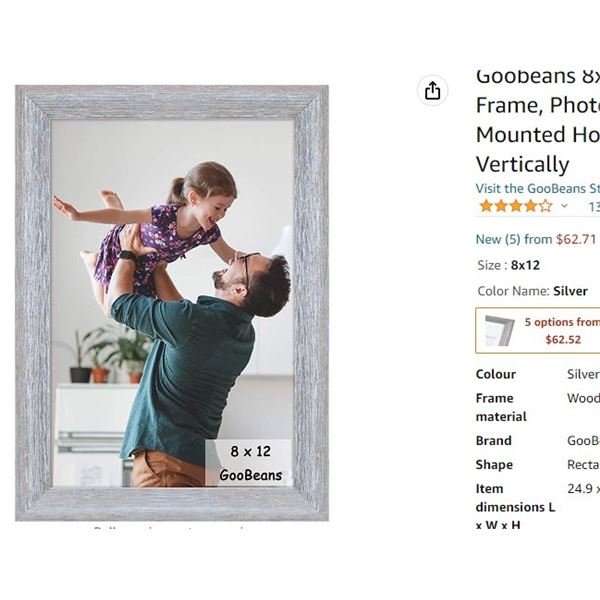Click the 8 x 12 GooBeans label on image

250,463
